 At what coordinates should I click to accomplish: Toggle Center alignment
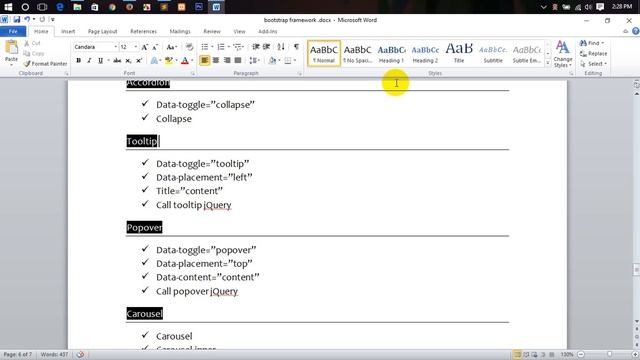pos(216,61)
